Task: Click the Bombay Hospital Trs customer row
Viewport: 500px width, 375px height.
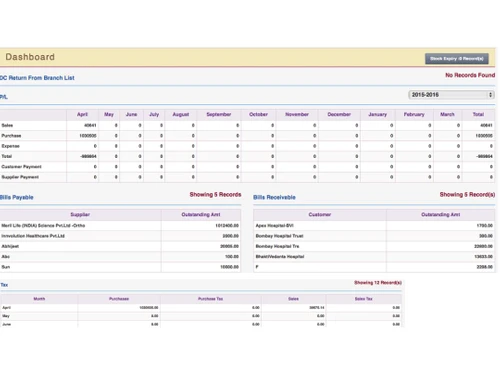Action: click(374, 246)
